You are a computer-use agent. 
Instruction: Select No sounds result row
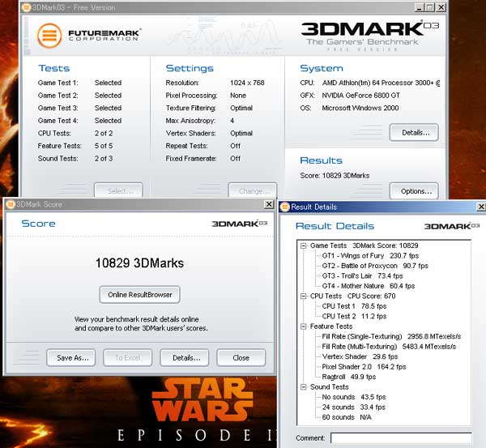click(x=354, y=397)
